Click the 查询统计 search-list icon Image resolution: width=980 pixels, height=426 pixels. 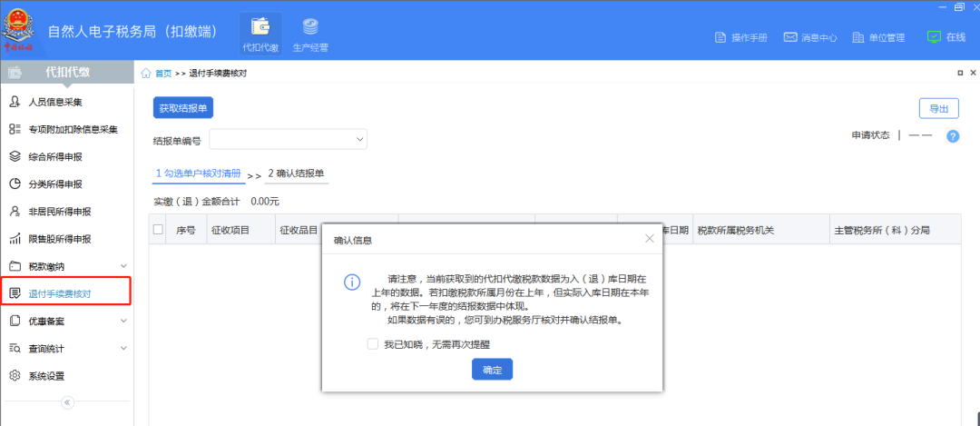click(x=15, y=349)
